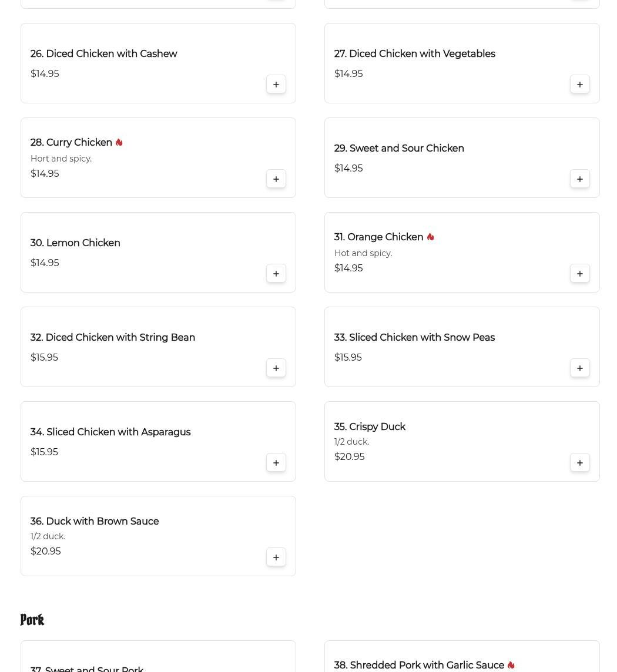Add Duck with Brown Sauce to order
This screenshot has height=672, width=617.
pyautogui.click(x=276, y=557)
